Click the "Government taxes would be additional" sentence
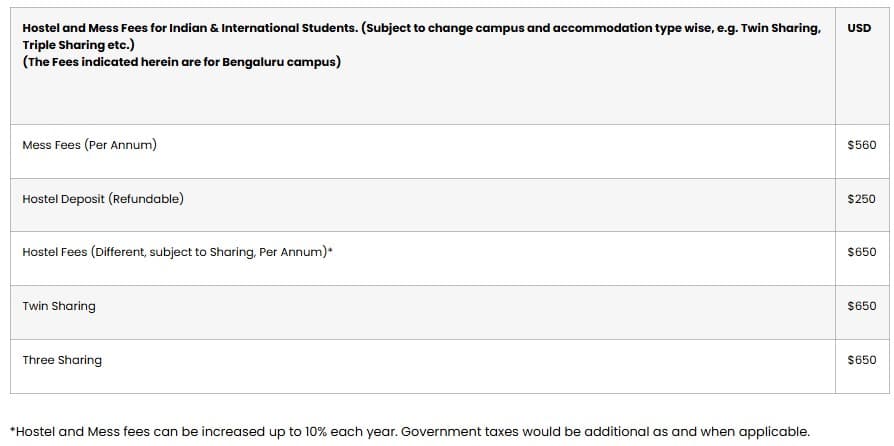Image resolution: width=894 pixels, height=446 pixels. (x=605, y=432)
